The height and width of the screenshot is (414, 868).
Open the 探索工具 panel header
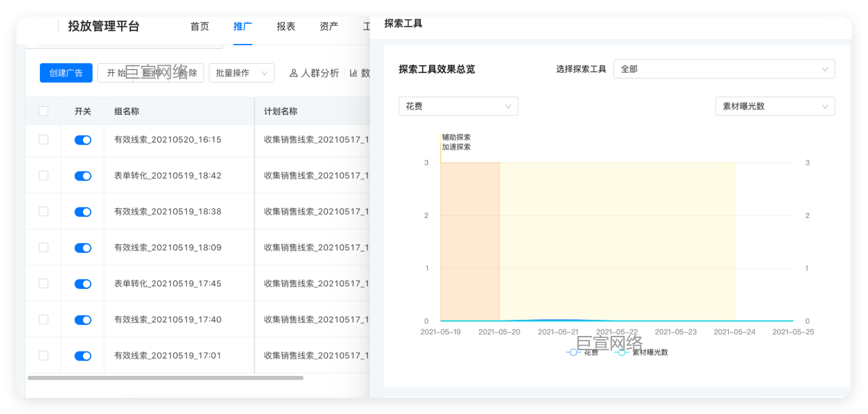pyautogui.click(x=403, y=23)
